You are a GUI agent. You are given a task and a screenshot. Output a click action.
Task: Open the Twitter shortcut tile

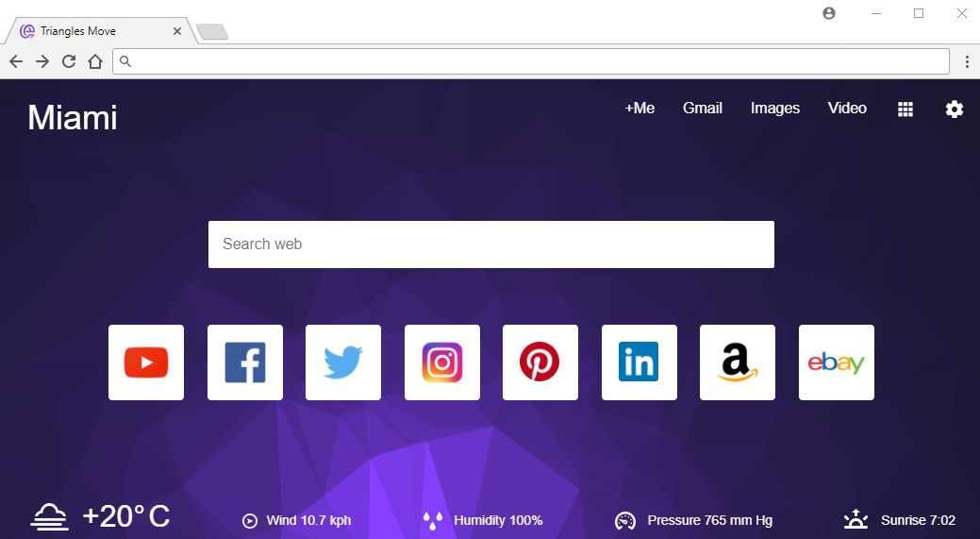click(343, 362)
